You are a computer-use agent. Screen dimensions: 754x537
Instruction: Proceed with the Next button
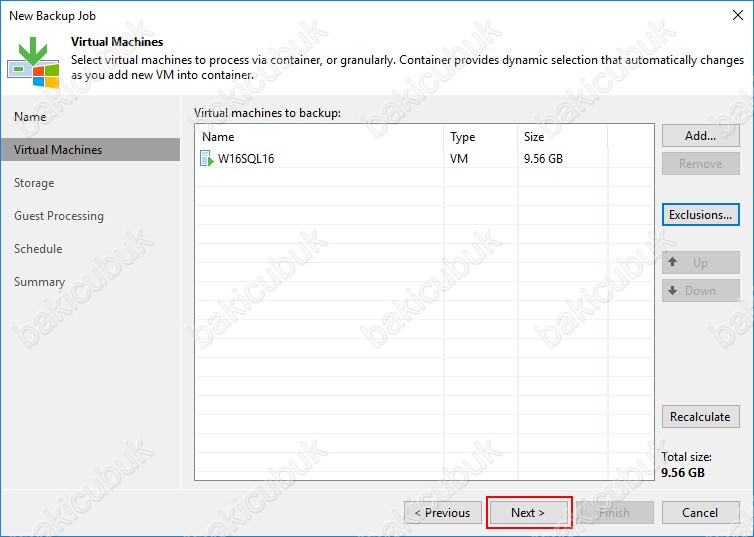click(528, 512)
